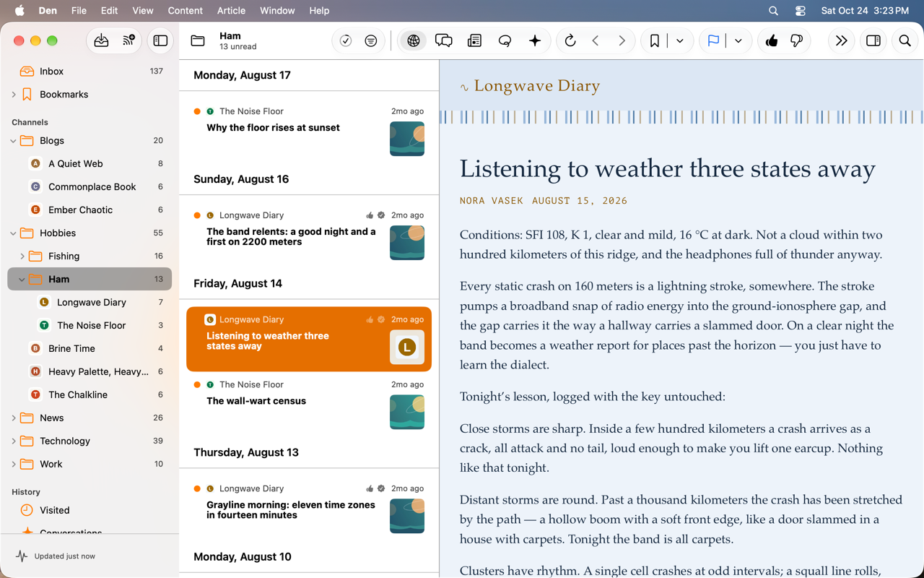924x578 pixels.
Task: Bookmark the current article
Action: (x=655, y=41)
